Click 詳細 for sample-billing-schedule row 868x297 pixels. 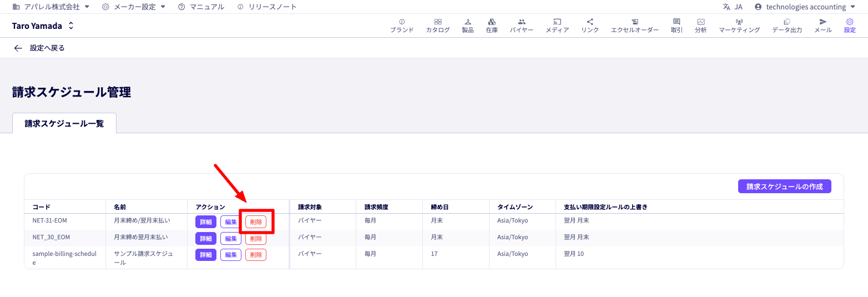pyautogui.click(x=206, y=255)
